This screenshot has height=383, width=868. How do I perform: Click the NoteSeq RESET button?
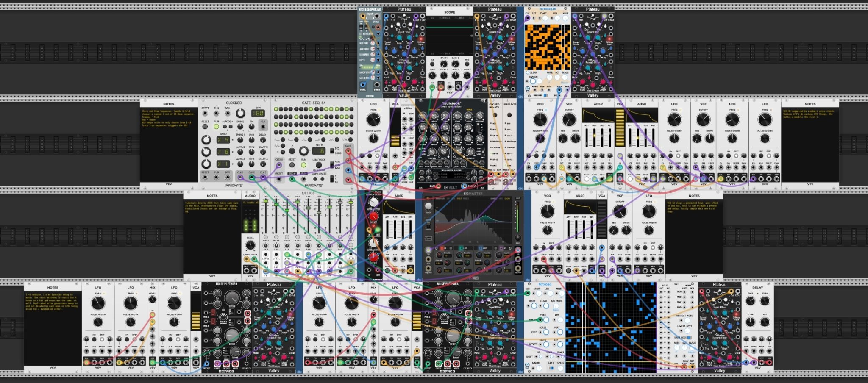tap(534, 306)
